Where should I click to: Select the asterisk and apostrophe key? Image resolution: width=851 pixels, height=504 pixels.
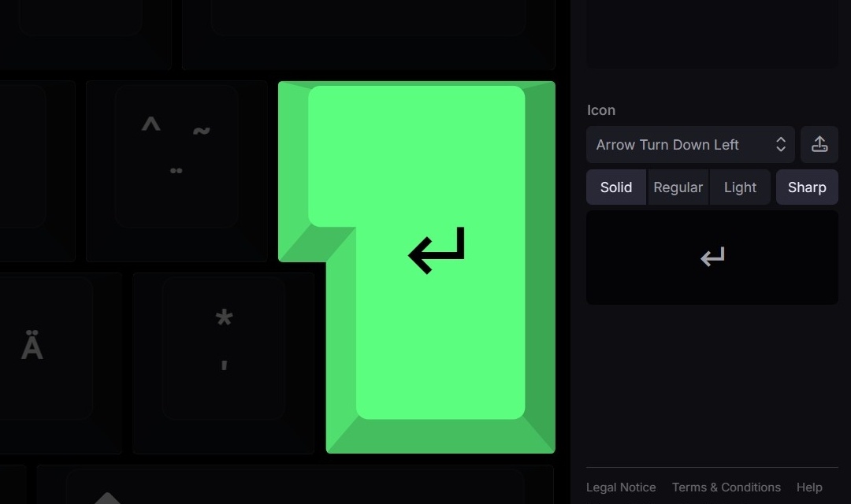[223, 363]
